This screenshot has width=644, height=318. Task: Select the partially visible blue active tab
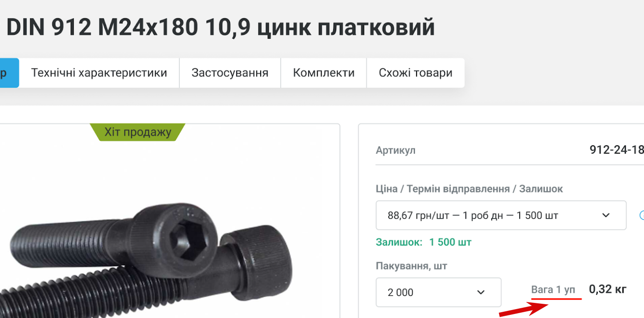[x=9, y=72]
